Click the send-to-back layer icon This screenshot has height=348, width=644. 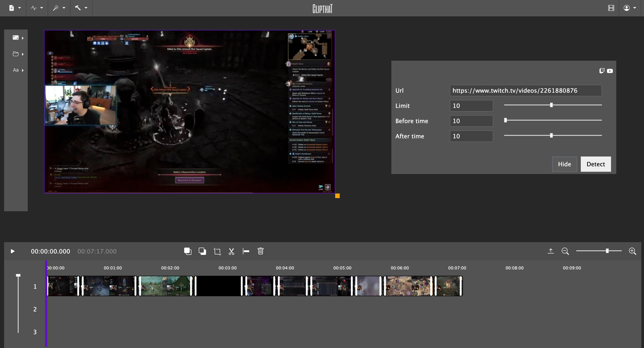pyautogui.click(x=202, y=251)
